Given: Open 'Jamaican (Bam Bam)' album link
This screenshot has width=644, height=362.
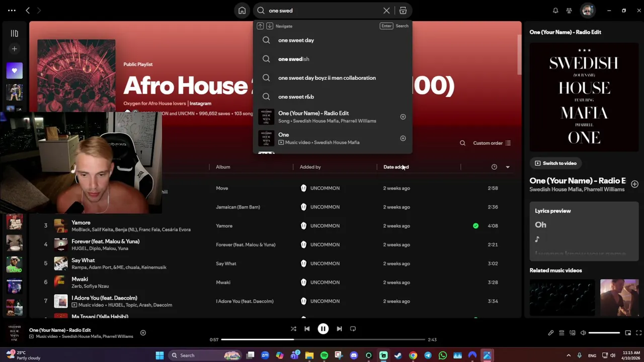Looking at the screenshot, I should [x=238, y=207].
